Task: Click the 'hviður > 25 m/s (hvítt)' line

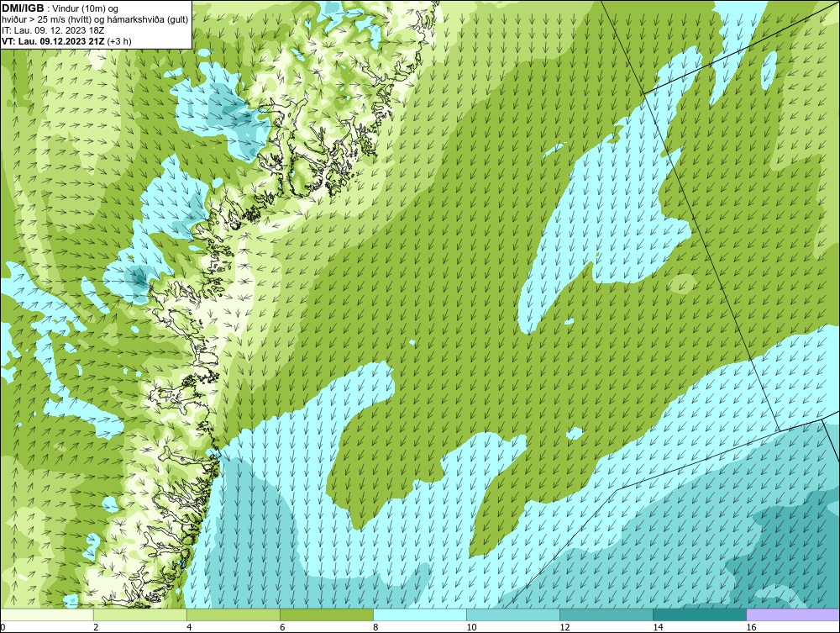Action: [x=46, y=20]
